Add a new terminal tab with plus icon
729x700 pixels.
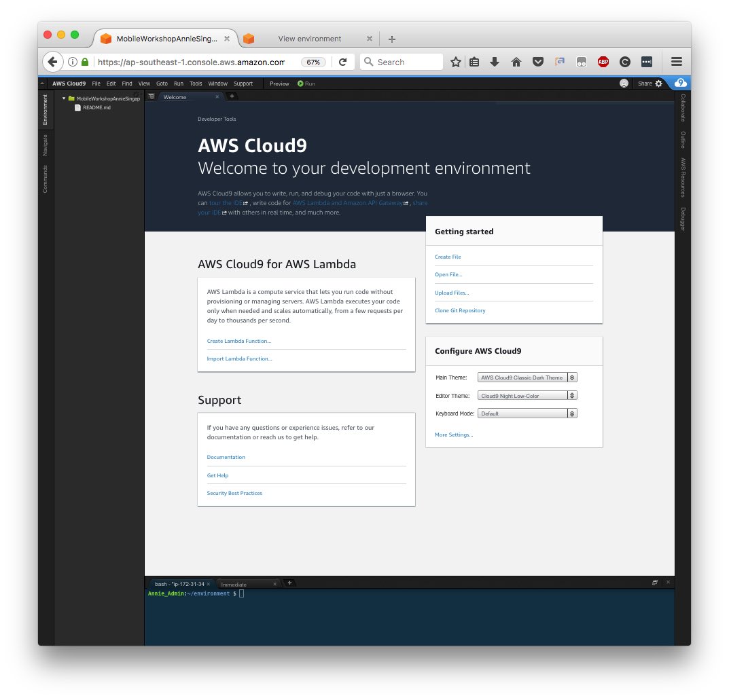click(289, 583)
